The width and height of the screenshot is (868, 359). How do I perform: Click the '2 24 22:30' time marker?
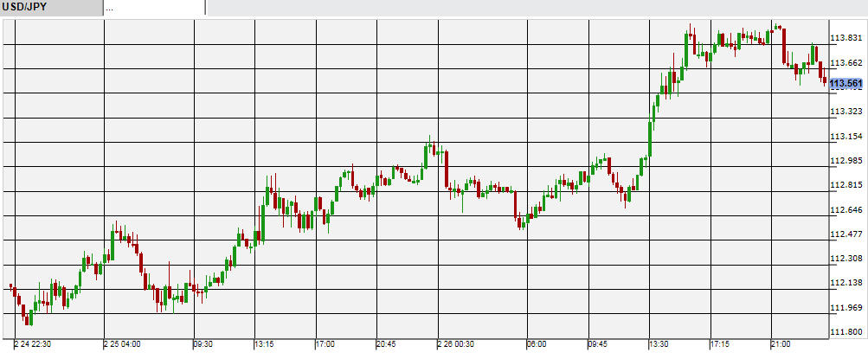35,344
